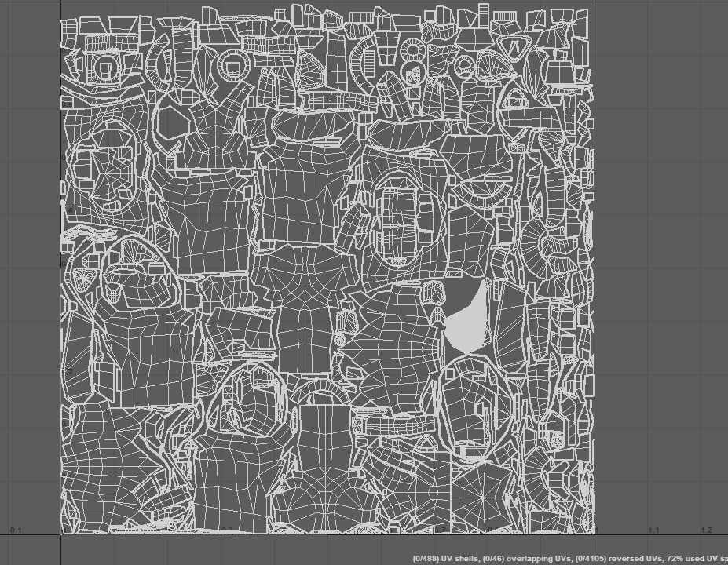Click the '(0/488) UV shells' status text
This screenshot has height=565, width=728.
click(445, 559)
